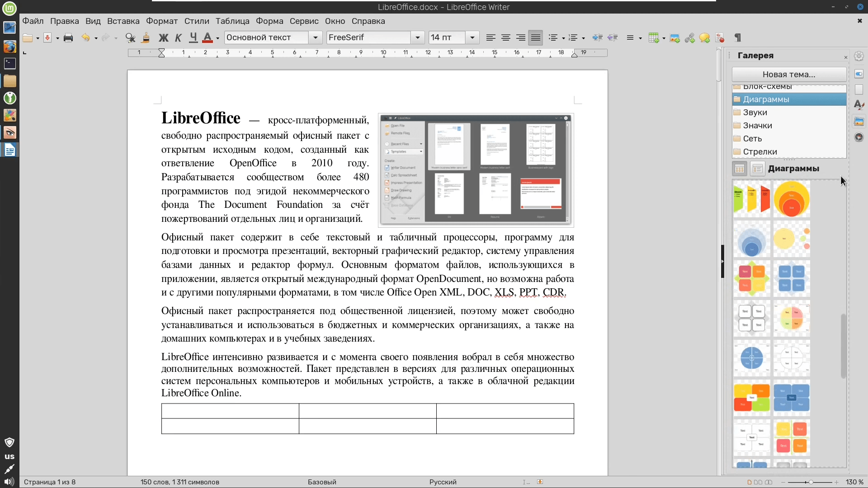
Task: Expand the paragraph style dropdown
Action: [x=316, y=38]
